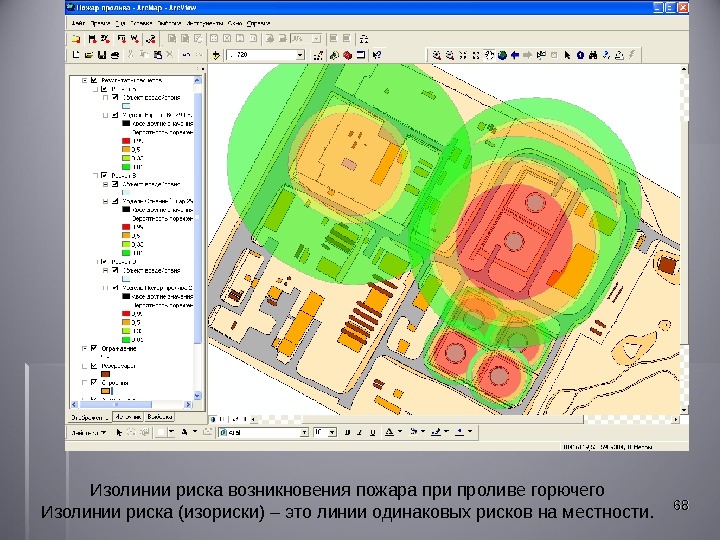Open the Действия drawing menu dropdown
Screen dimensions: 720x540
pyautogui.click(x=89, y=433)
